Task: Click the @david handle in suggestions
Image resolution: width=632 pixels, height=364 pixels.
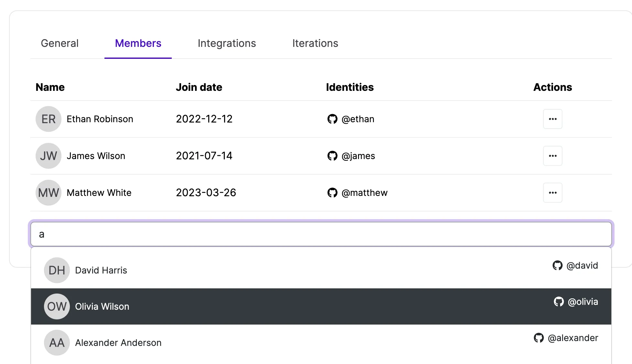Action: tap(582, 265)
